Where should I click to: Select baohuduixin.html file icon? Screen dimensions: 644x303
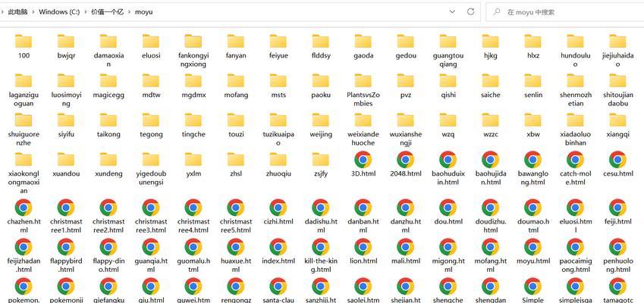[x=448, y=160]
